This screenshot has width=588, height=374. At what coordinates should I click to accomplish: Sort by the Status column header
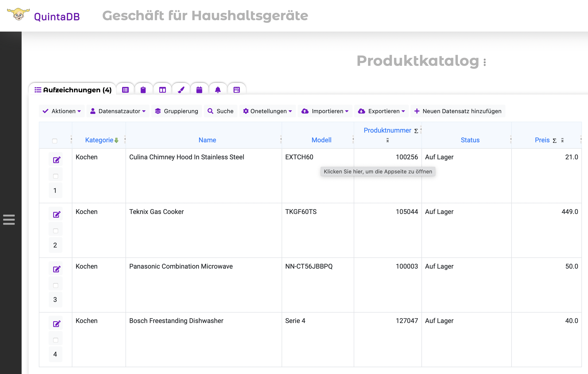pyautogui.click(x=470, y=140)
